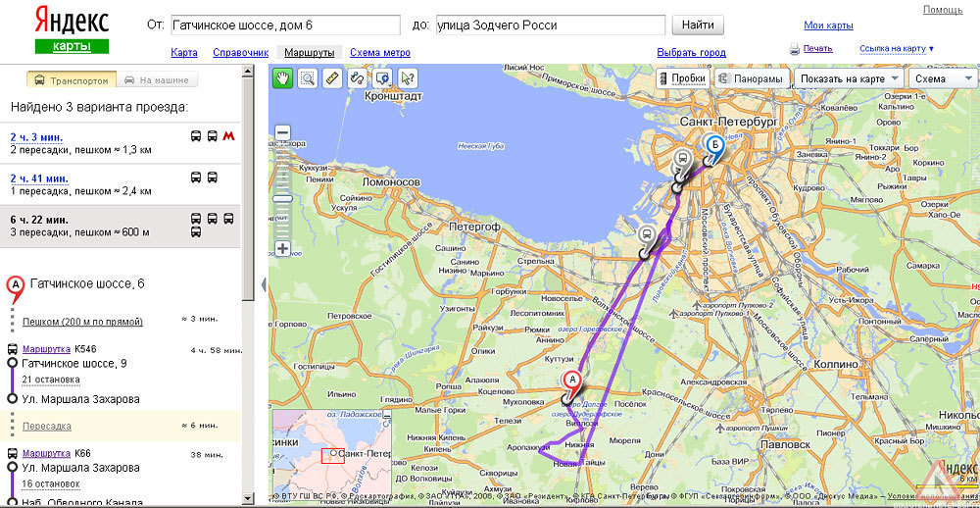980x508 pixels.
Task: Activate the zoom-to-area magnifier tool
Action: point(308,78)
